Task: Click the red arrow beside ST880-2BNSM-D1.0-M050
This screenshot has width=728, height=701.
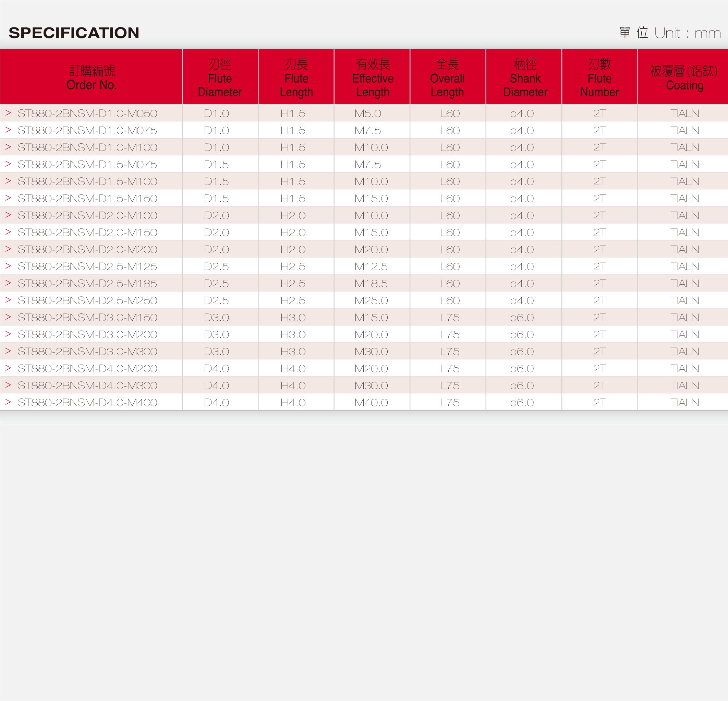Action: point(8,112)
